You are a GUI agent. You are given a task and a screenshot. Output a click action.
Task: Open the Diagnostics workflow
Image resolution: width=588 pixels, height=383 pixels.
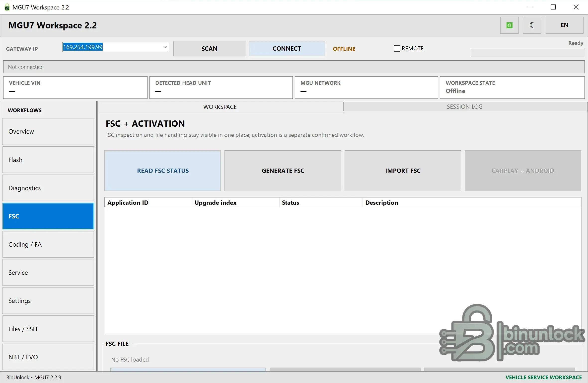coord(48,188)
